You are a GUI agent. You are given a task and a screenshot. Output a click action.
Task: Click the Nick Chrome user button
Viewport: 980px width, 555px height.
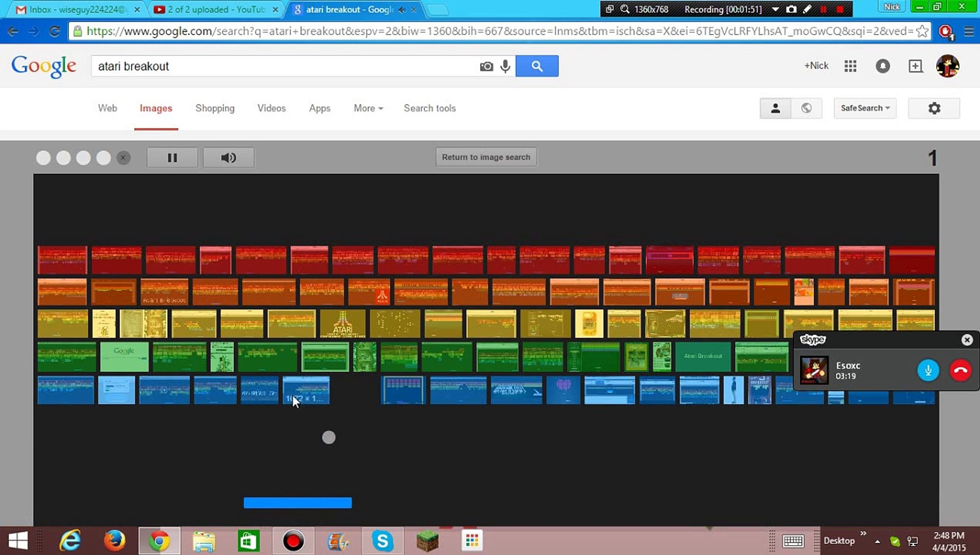892,7
